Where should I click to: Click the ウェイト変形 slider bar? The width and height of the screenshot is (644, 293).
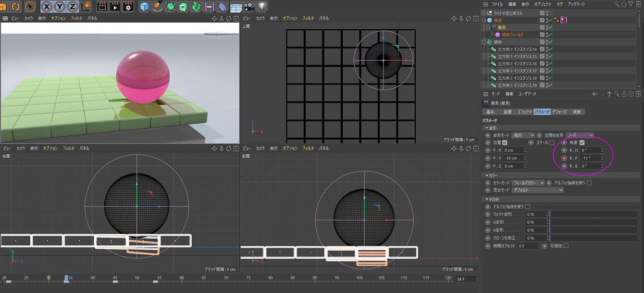point(593,214)
